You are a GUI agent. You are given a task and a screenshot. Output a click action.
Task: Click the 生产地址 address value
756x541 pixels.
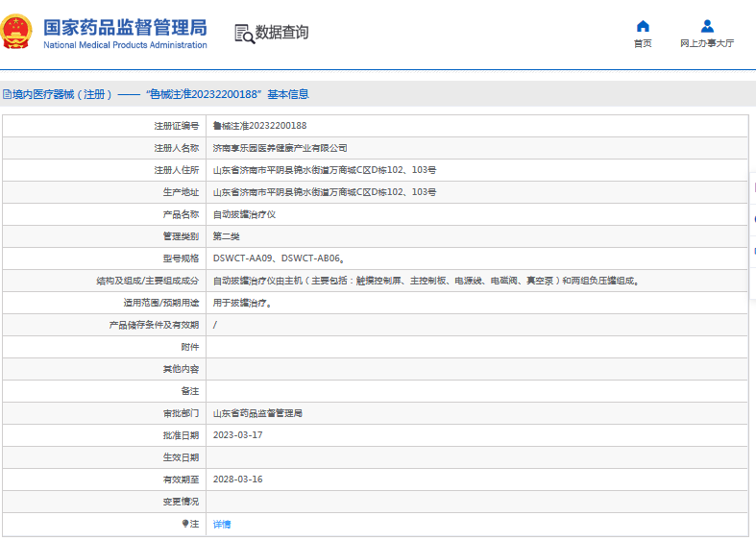click(325, 192)
